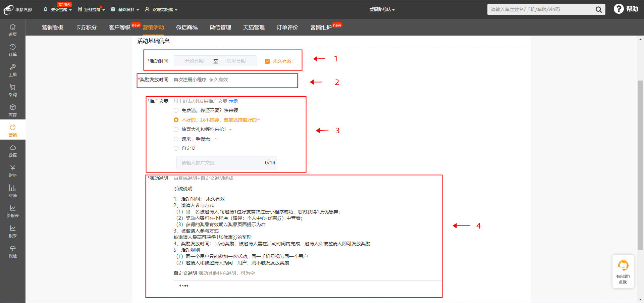Click the 101969 notification badge
644x303 pixels.
coord(64,4)
